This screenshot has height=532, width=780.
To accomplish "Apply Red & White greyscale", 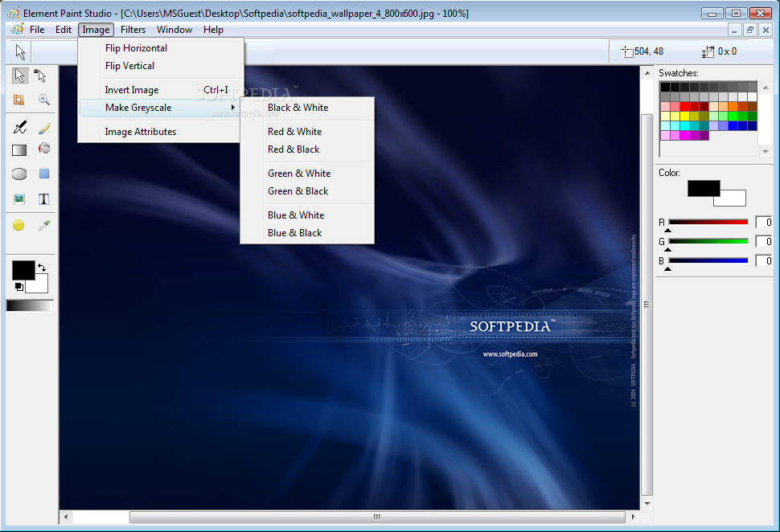I will (307, 132).
